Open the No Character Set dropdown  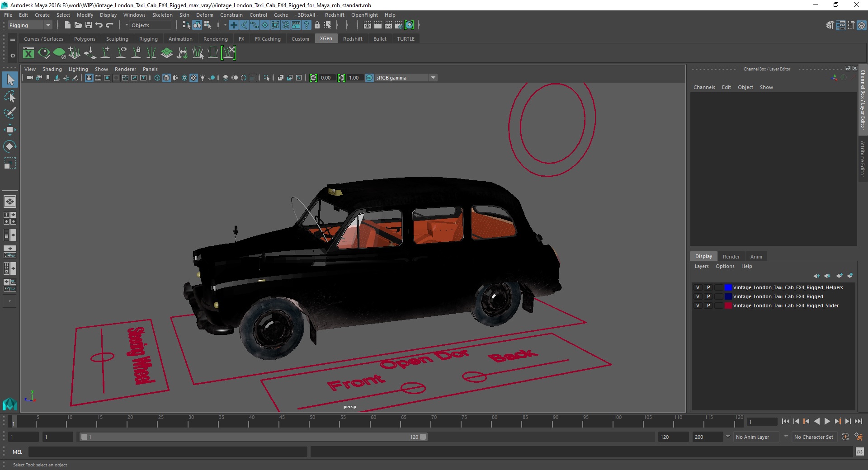814,437
